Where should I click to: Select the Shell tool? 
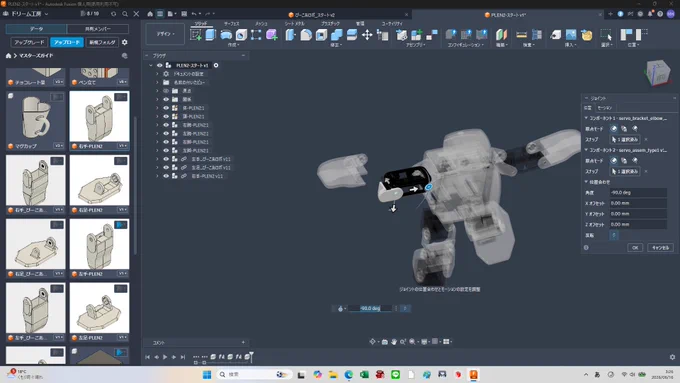[x=321, y=35]
